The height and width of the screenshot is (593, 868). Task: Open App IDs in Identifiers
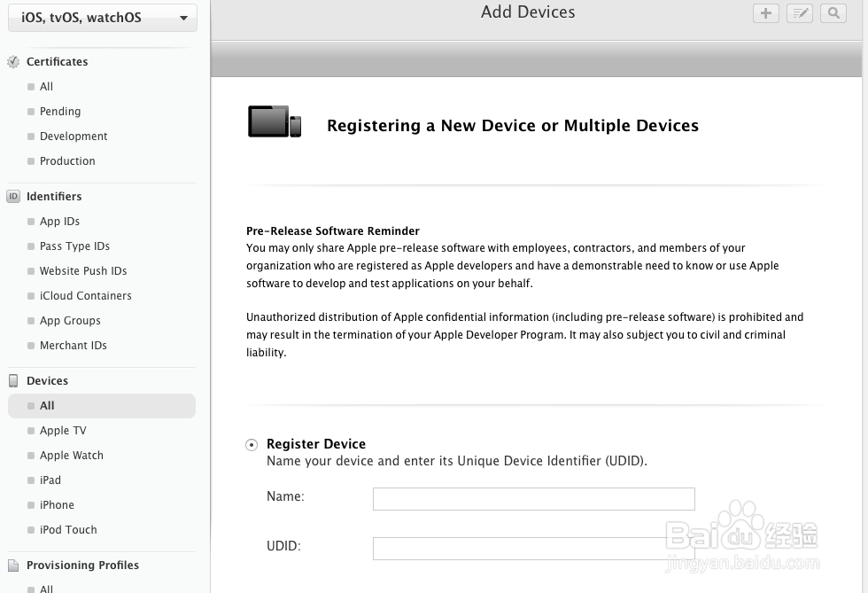(x=60, y=221)
